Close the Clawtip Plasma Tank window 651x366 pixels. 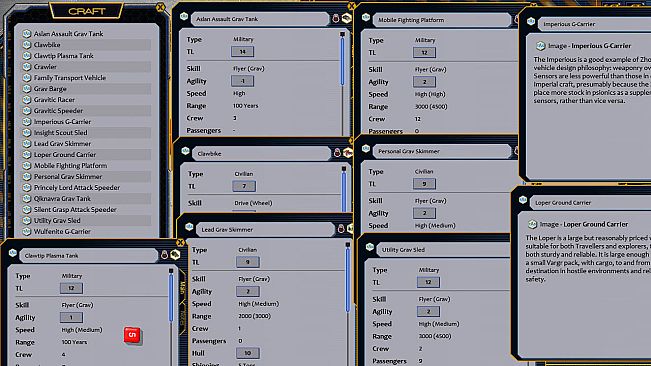point(180,243)
